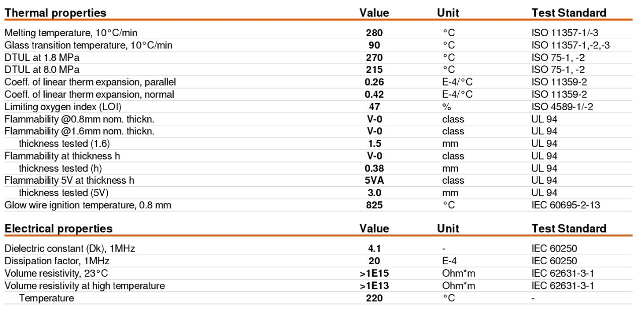Image resolution: width=644 pixels, height=309 pixels.
Task: Click the Thermal properties section heading
Action: pyautogui.click(x=55, y=13)
